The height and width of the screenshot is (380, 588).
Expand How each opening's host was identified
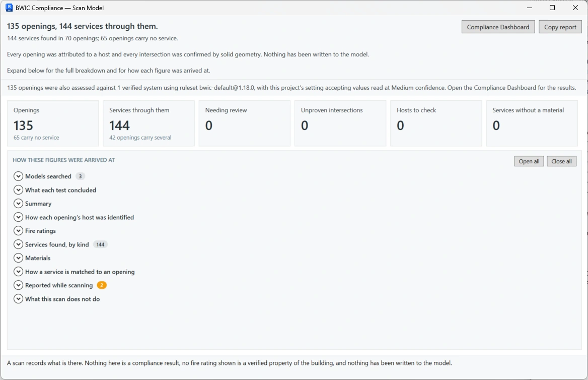18,217
